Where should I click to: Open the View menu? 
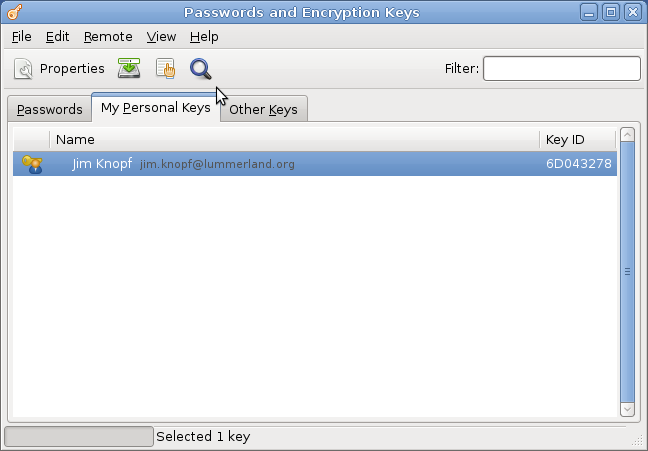click(161, 36)
